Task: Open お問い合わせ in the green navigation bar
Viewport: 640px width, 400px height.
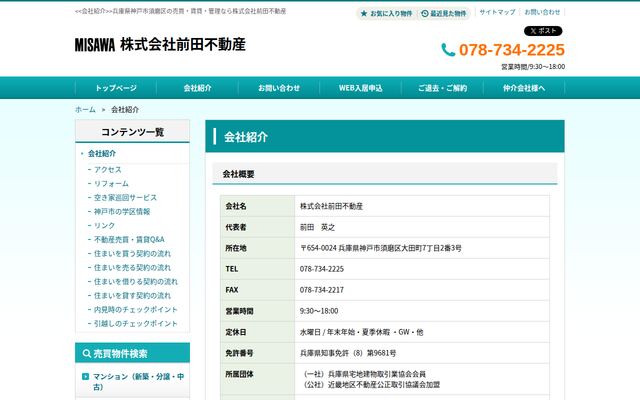Action: tap(279, 88)
